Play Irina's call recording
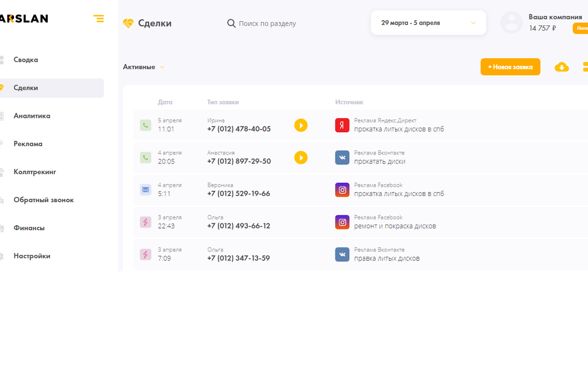Image resolution: width=588 pixels, height=392 pixels. 301,125
